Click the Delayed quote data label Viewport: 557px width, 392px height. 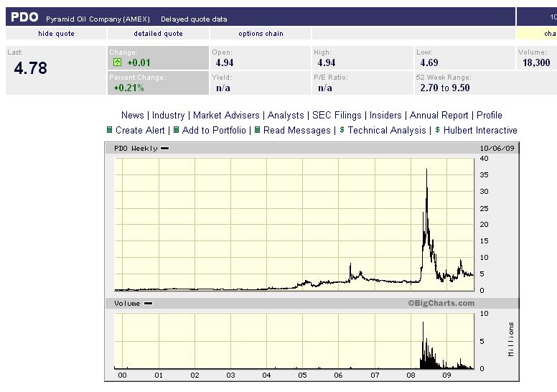194,19
